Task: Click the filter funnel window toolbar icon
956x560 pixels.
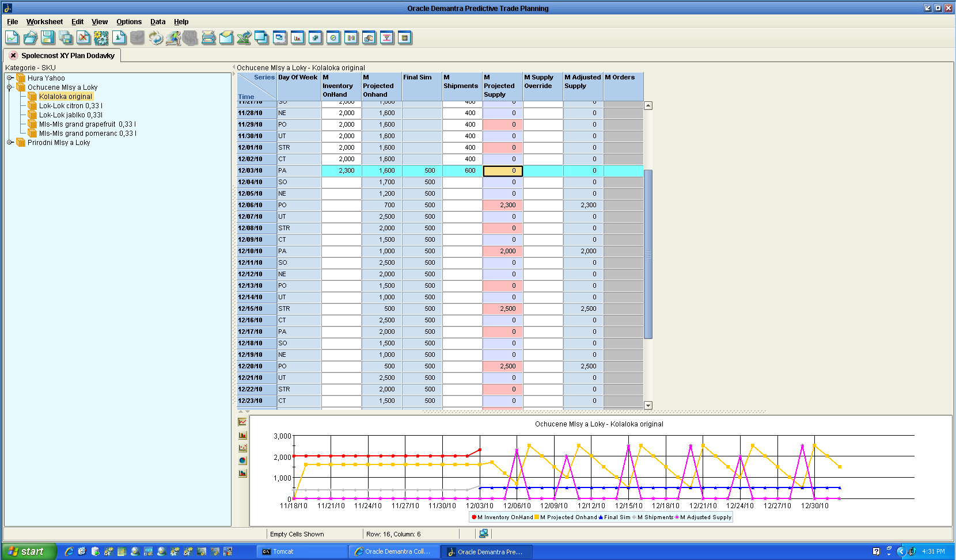Action: coord(387,38)
